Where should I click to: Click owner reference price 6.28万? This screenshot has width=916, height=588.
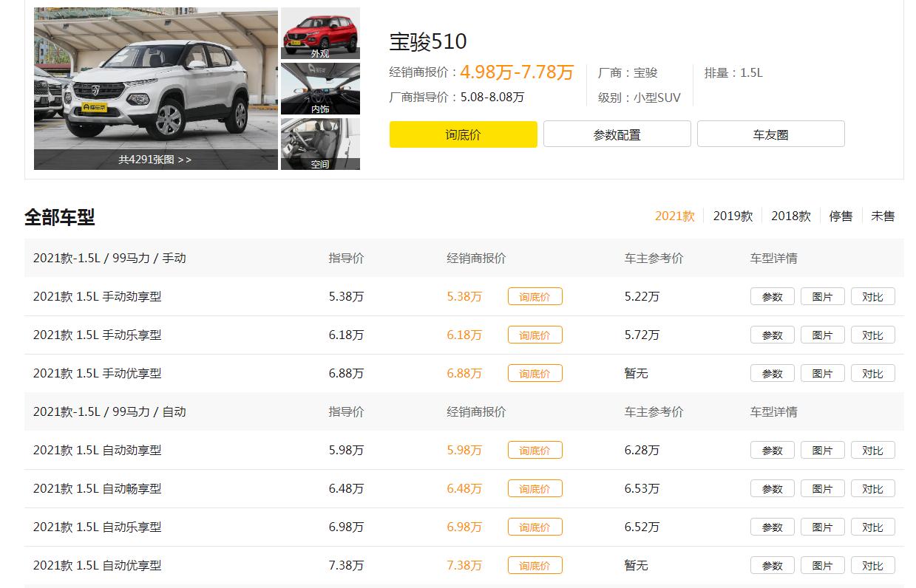642,450
